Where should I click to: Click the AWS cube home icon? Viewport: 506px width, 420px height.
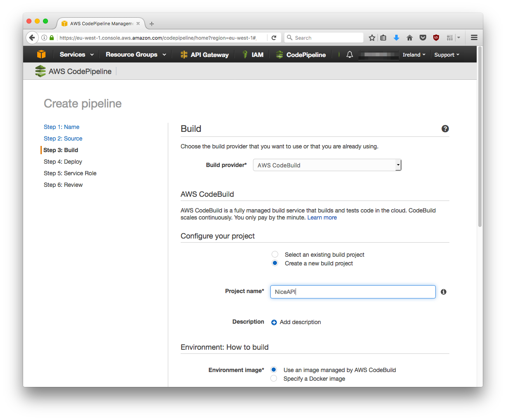point(41,55)
